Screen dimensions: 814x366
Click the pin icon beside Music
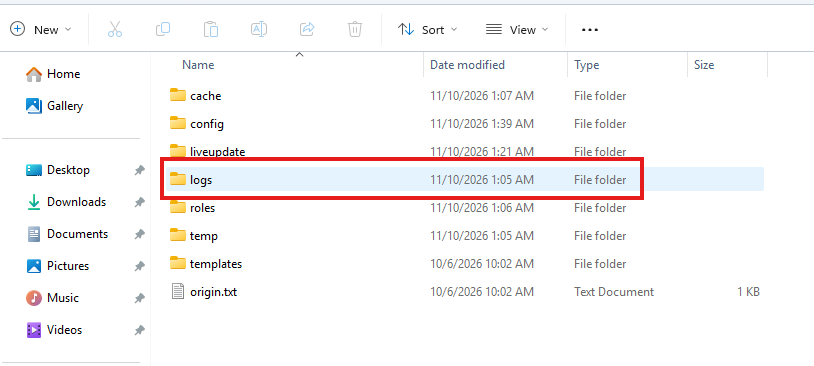coord(140,299)
